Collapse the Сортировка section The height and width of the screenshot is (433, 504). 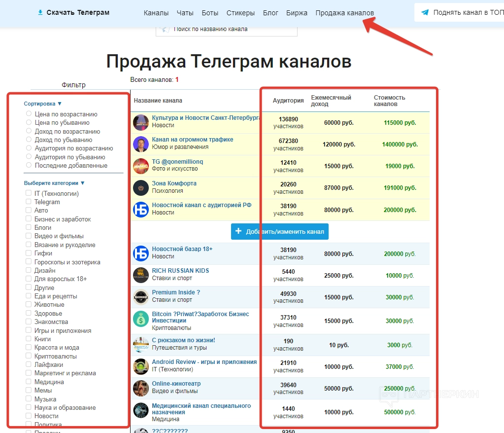[42, 104]
